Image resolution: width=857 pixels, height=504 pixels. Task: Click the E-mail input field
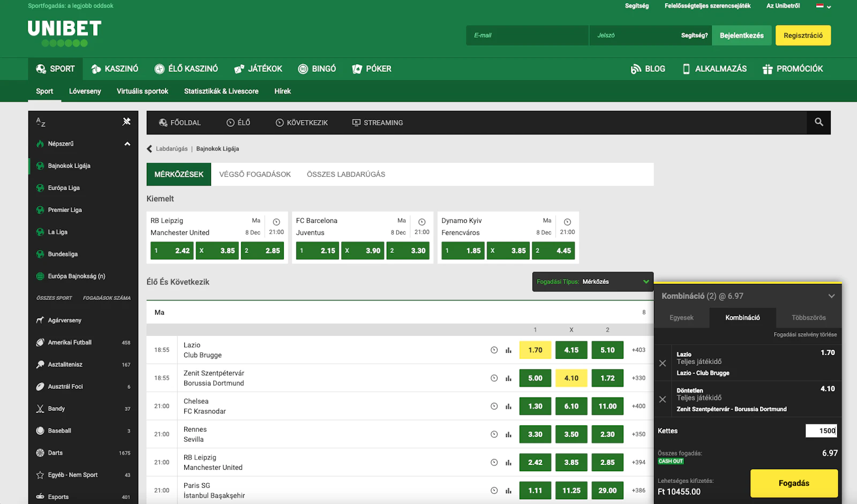pyautogui.click(x=527, y=35)
